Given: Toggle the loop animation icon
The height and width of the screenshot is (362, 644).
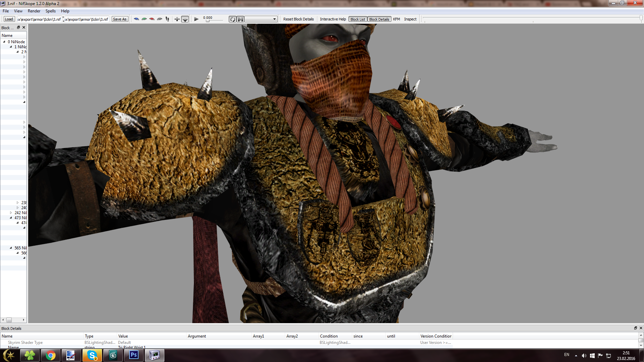Looking at the screenshot, I should pos(232,19).
